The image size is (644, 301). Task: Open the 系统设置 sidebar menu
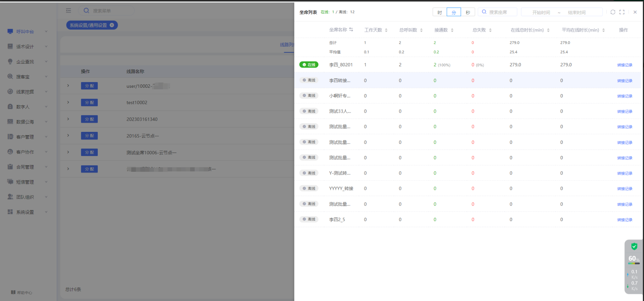[x=25, y=212]
